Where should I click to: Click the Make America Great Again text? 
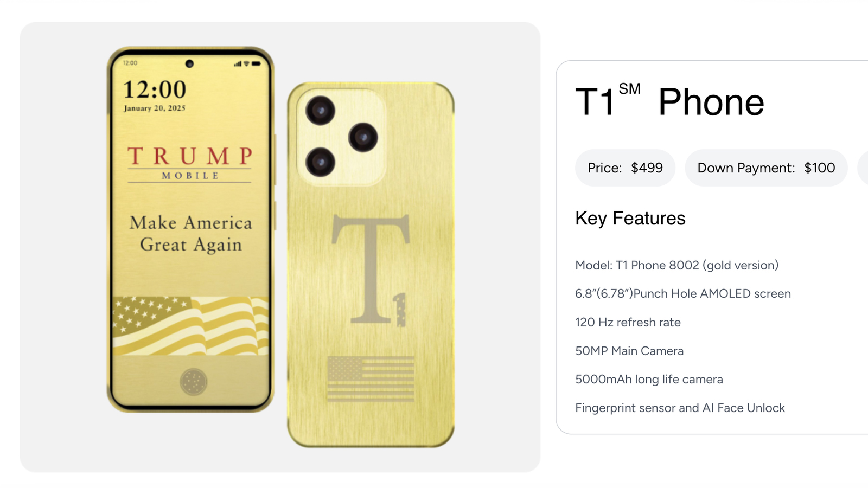(191, 234)
